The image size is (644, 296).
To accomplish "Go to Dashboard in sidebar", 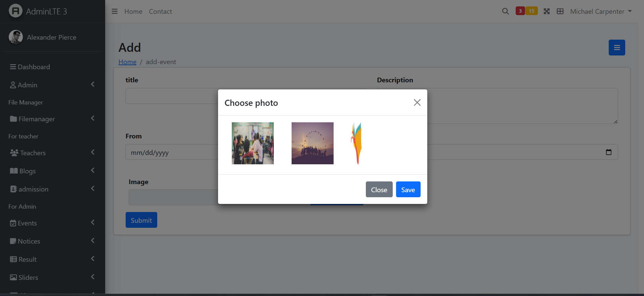I will click(52, 67).
